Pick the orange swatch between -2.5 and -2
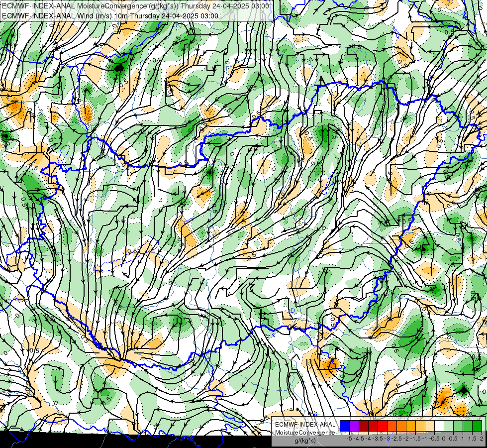Image resolution: width=487 pixels, height=448 pixels. 401,426
